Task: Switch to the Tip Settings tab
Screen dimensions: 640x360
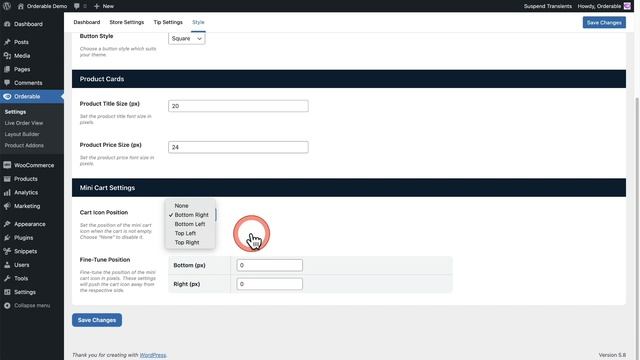Action: [x=168, y=22]
